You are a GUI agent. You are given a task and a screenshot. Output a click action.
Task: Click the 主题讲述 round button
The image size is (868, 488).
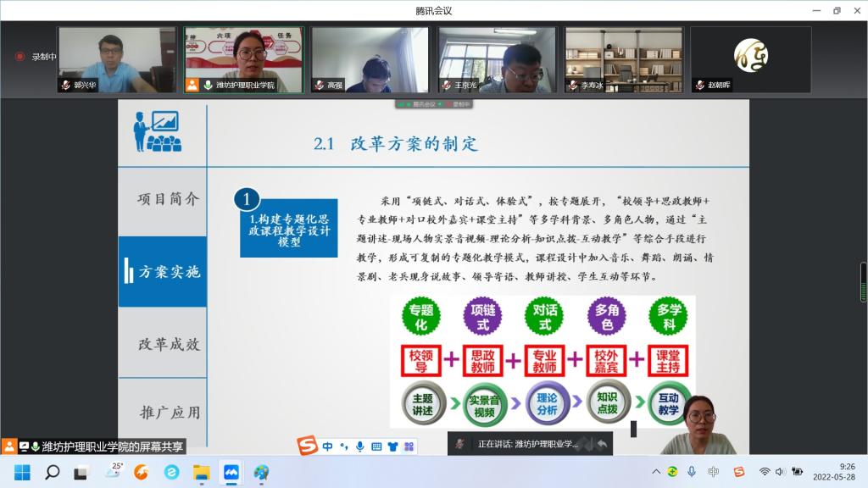click(x=423, y=403)
